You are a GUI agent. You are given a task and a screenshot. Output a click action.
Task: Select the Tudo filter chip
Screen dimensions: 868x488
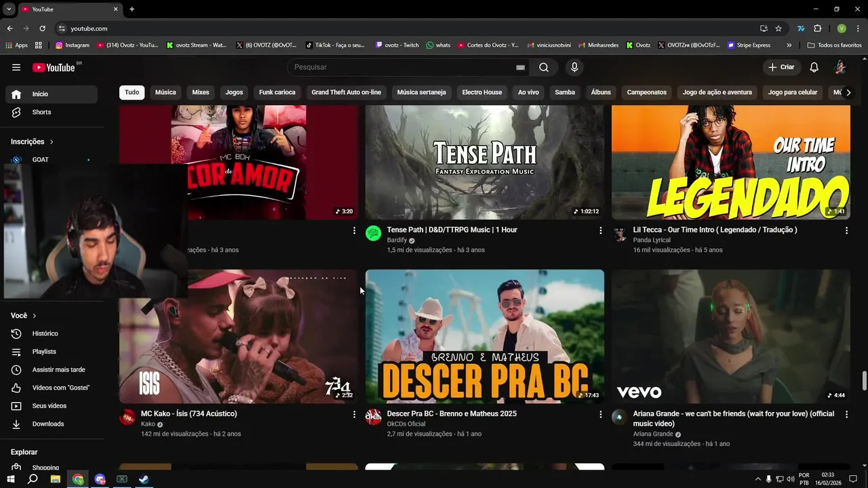(x=132, y=92)
